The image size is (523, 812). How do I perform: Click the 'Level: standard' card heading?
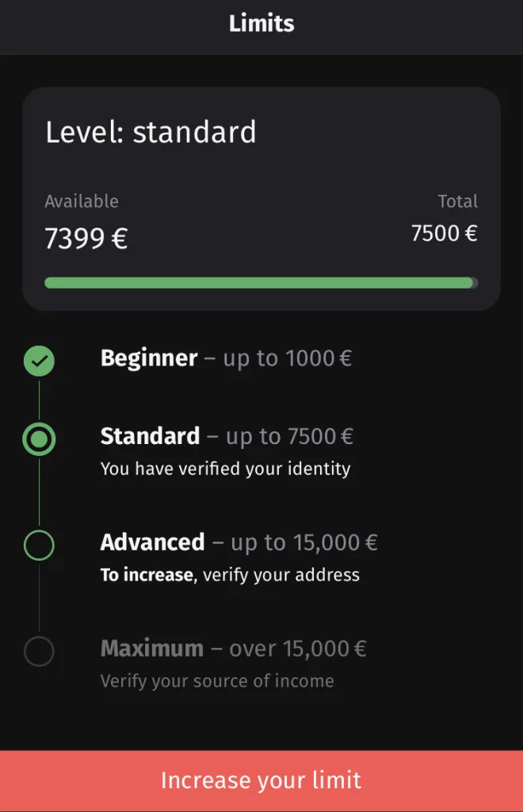tap(151, 132)
